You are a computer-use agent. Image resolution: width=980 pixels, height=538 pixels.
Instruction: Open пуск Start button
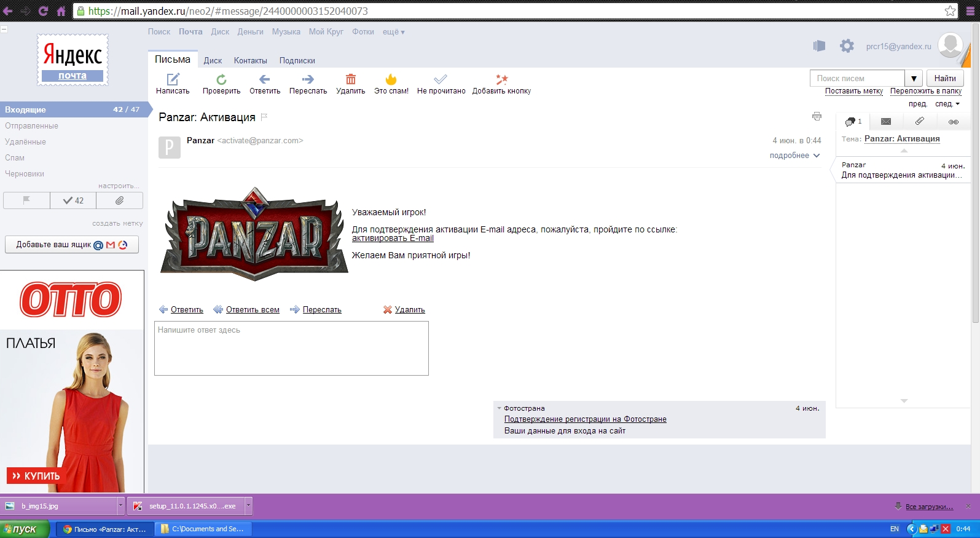(25, 529)
